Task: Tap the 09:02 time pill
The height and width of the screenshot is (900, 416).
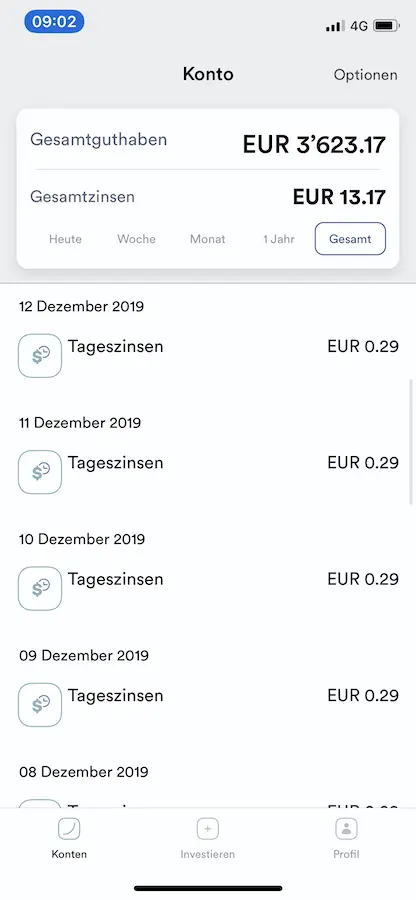Action: click(54, 22)
